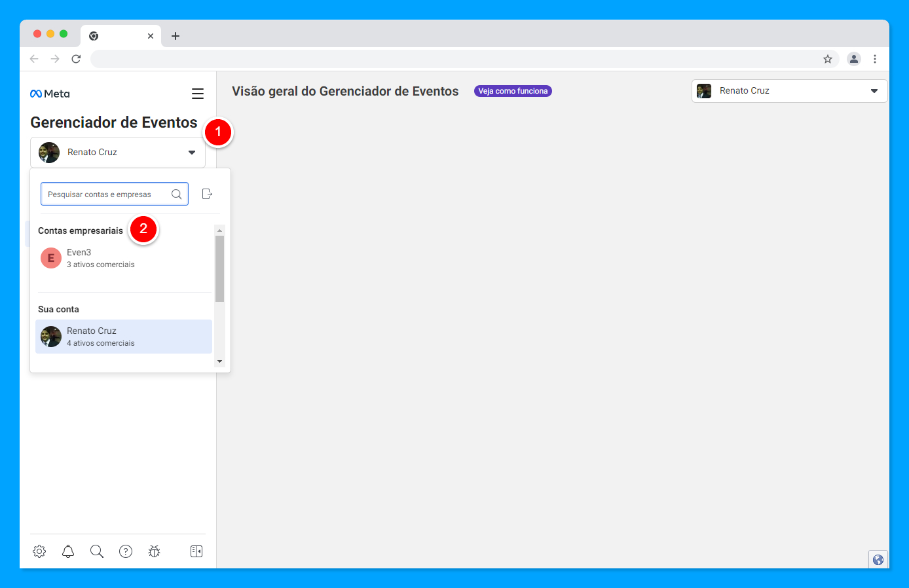Bookmark page with the star icon
This screenshot has width=909, height=588.
(828, 59)
